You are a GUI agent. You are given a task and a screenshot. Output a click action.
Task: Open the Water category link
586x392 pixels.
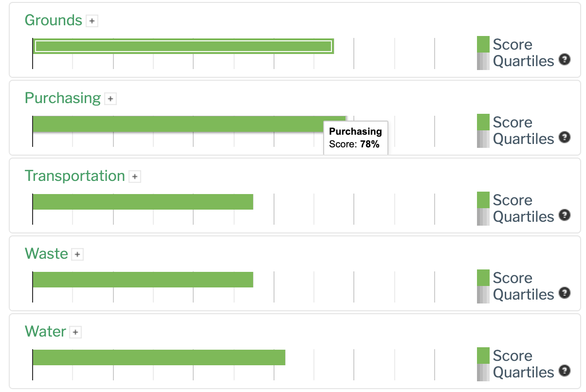coord(45,332)
